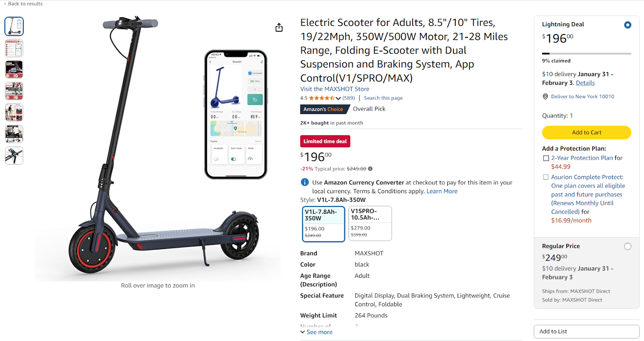Screen dimensions: 644x341
Task: Enable the Asurion Complete Protect checkbox
Action: (546, 177)
